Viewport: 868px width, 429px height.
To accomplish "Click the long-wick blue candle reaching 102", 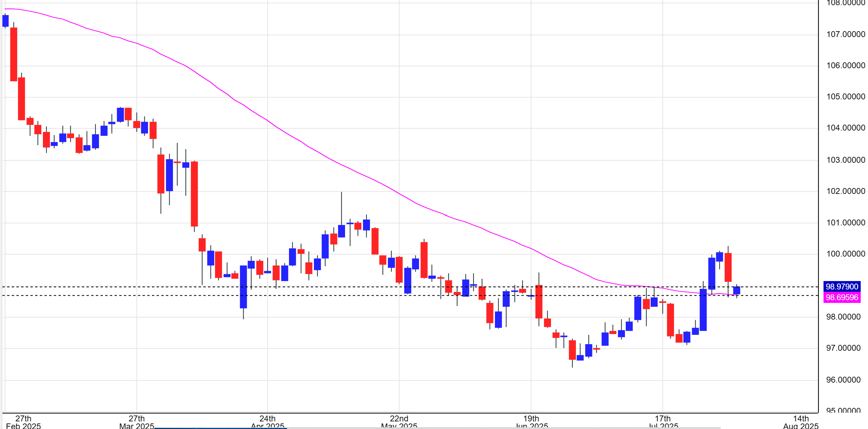I will coord(342,231).
